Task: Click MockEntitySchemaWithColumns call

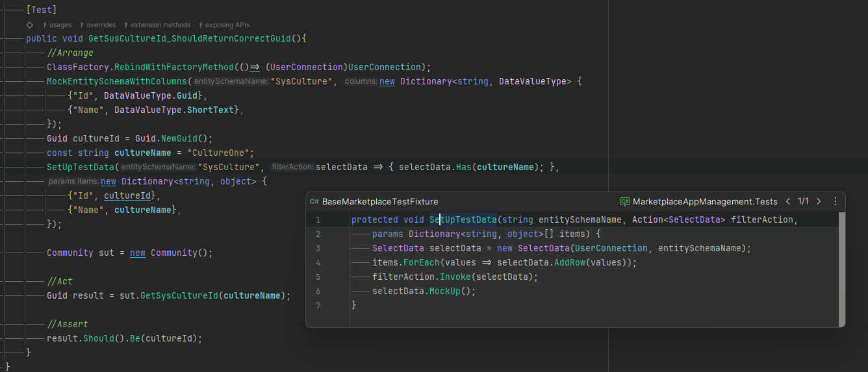Action: tap(117, 82)
